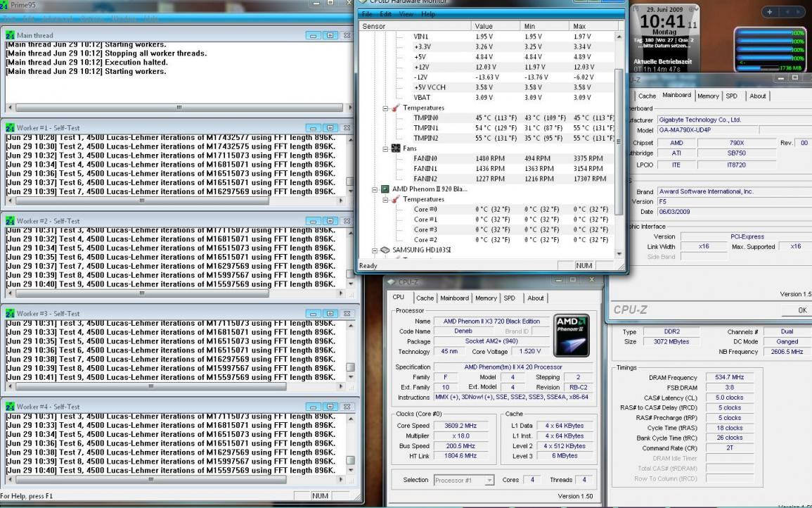Viewport: 812px width, 508px height.
Task: Open the Mainboard tab in the CPU-Z processor window
Action: 454,298
